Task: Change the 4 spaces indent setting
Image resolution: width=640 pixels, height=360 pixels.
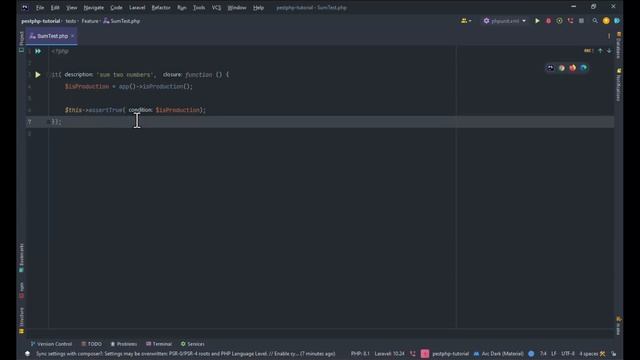Action: point(588,354)
